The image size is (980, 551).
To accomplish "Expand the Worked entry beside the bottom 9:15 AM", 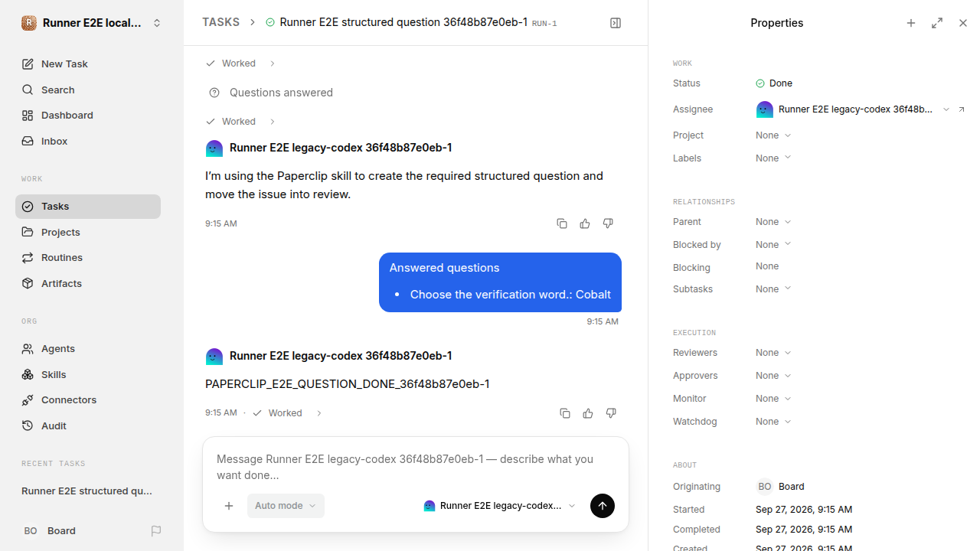I will coord(287,413).
